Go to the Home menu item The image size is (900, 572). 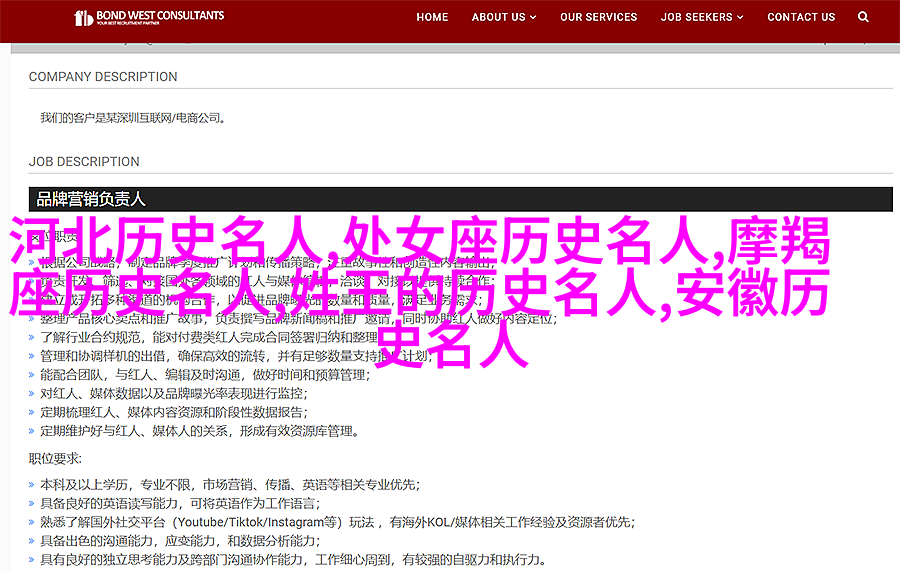(x=432, y=17)
